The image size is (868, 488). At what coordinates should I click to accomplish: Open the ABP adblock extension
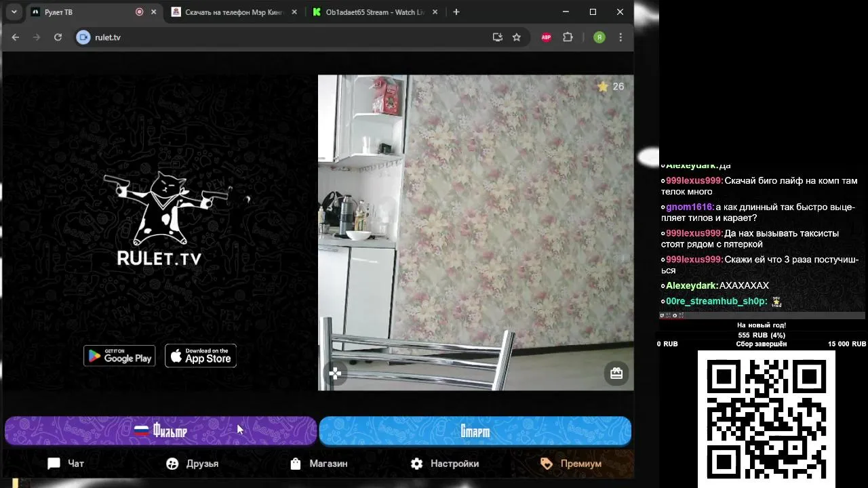[546, 37]
